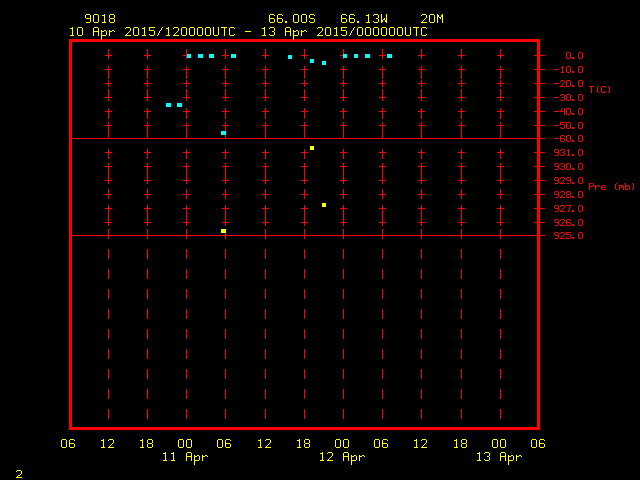Screen dimensions: 640x480
Task: Click the 20M elevation label
Action: (432, 19)
